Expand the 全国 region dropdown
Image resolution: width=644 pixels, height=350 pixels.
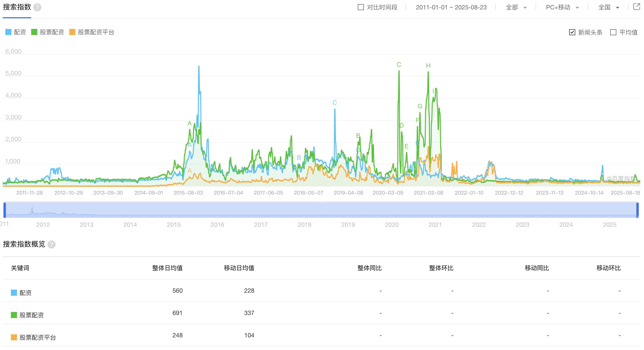click(x=609, y=8)
